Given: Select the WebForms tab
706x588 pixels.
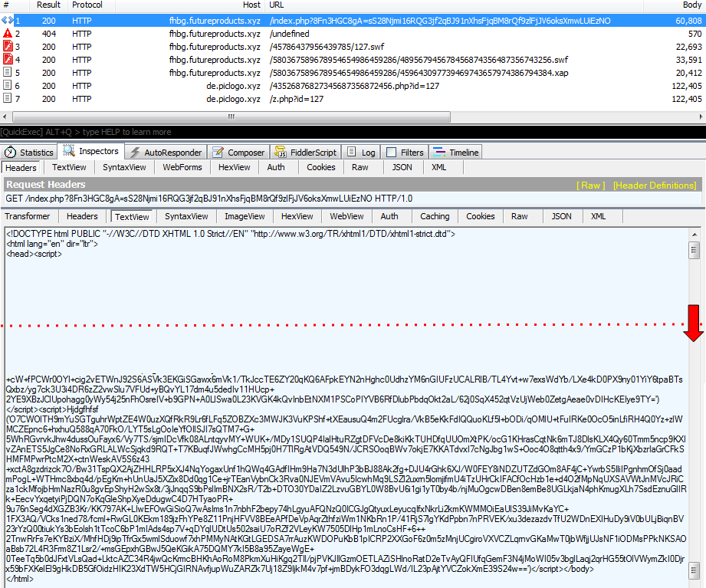Looking at the screenshot, I should (182, 167).
